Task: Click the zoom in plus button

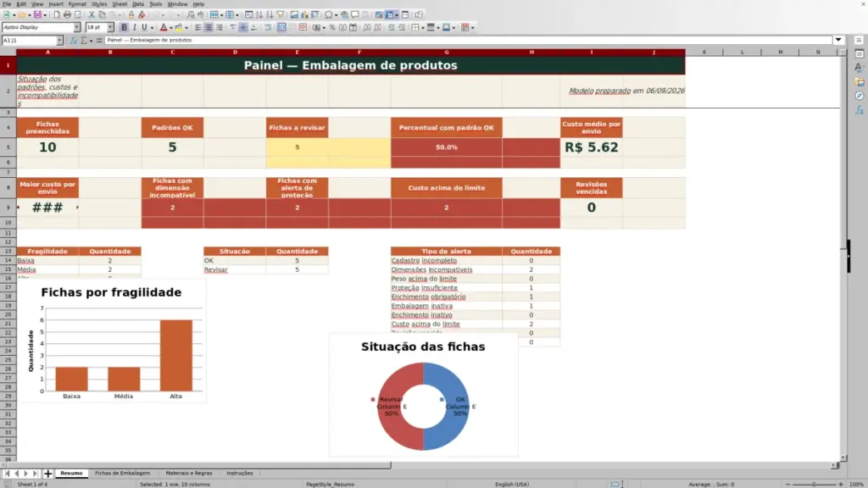Action: click(x=840, y=484)
